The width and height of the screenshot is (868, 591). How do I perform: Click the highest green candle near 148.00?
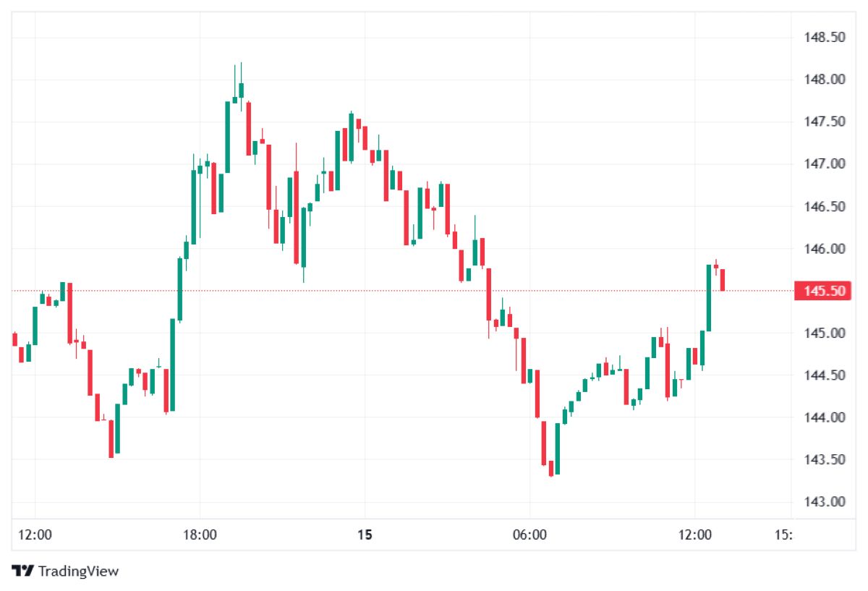point(241,90)
